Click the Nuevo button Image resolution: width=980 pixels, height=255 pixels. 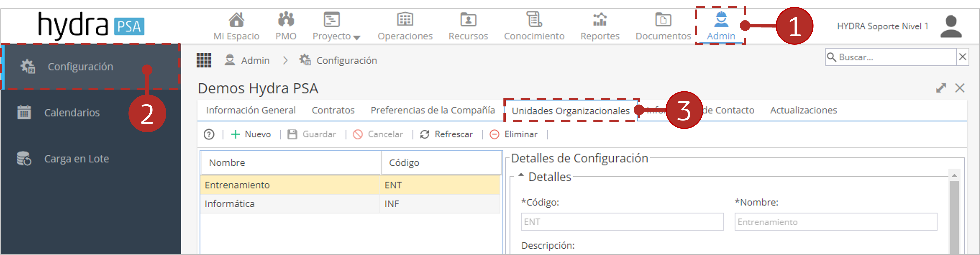(x=251, y=134)
